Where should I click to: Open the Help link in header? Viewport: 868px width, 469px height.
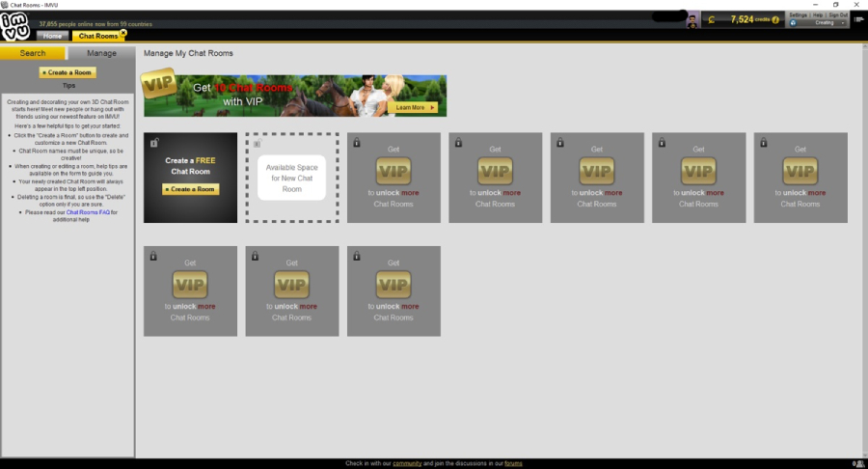[818, 14]
